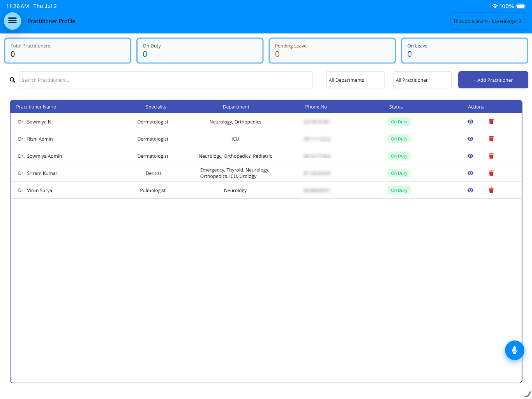The width and height of the screenshot is (532, 399).
Task: Open the All Practitioner dropdown
Action: click(422, 80)
